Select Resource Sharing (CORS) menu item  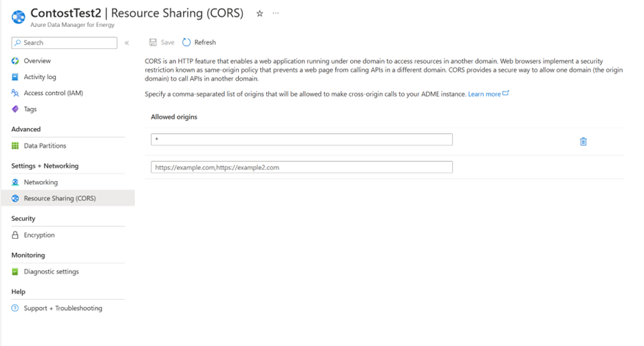tap(59, 198)
